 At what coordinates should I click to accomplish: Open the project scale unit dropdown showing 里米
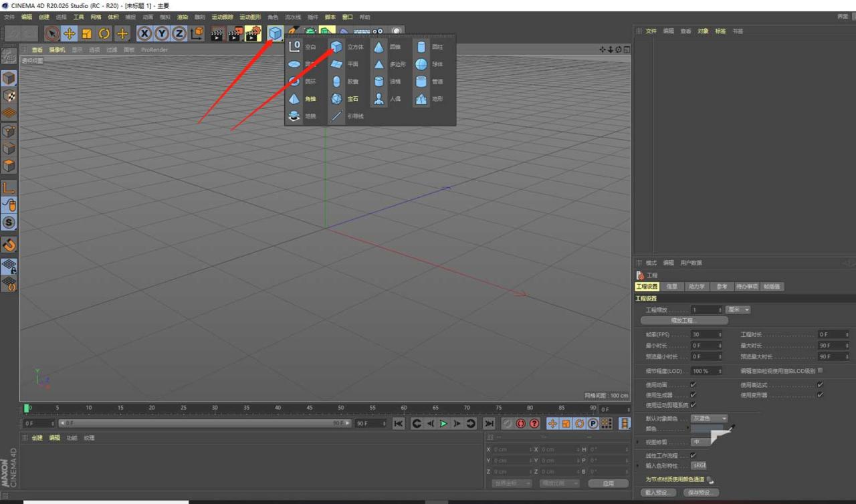pyautogui.click(x=738, y=309)
